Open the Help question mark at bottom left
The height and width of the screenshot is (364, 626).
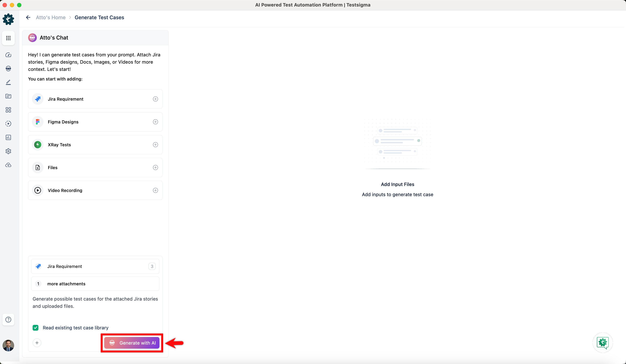pyautogui.click(x=8, y=320)
